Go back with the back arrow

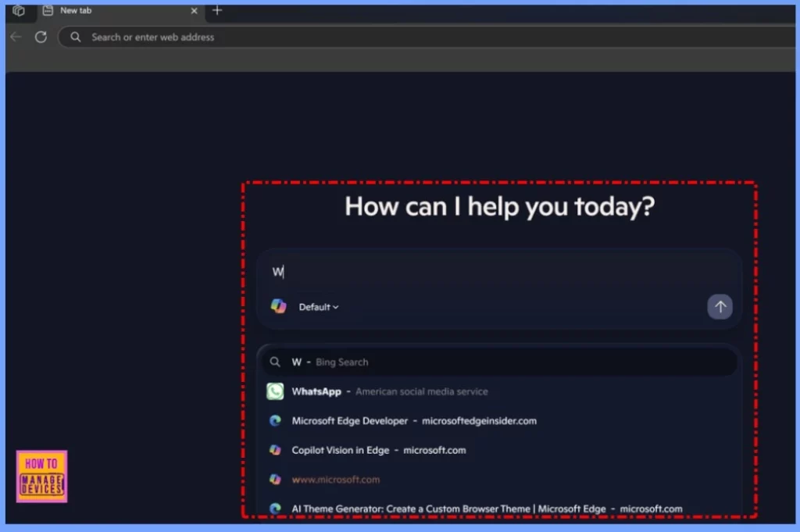coord(16,37)
